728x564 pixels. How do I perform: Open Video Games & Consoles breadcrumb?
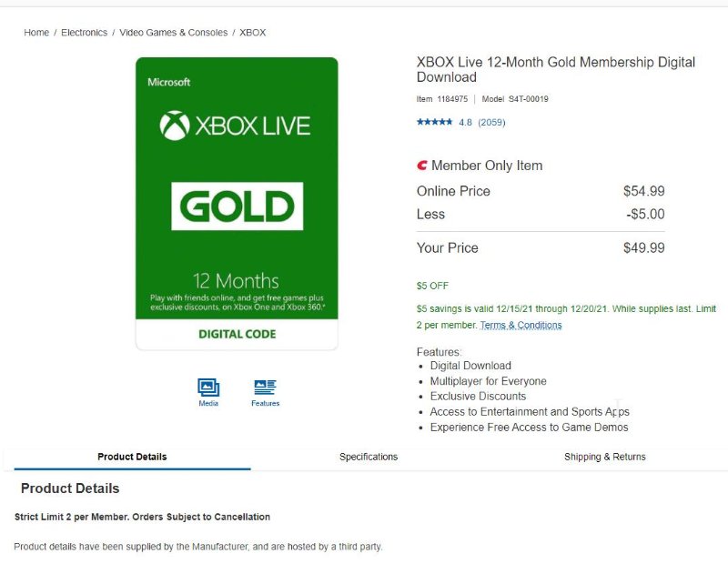pos(174,33)
